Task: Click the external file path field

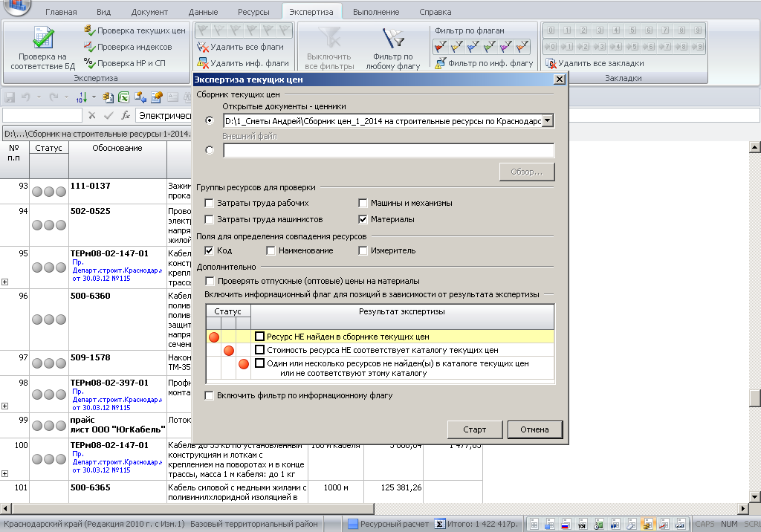Action: click(x=388, y=151)
